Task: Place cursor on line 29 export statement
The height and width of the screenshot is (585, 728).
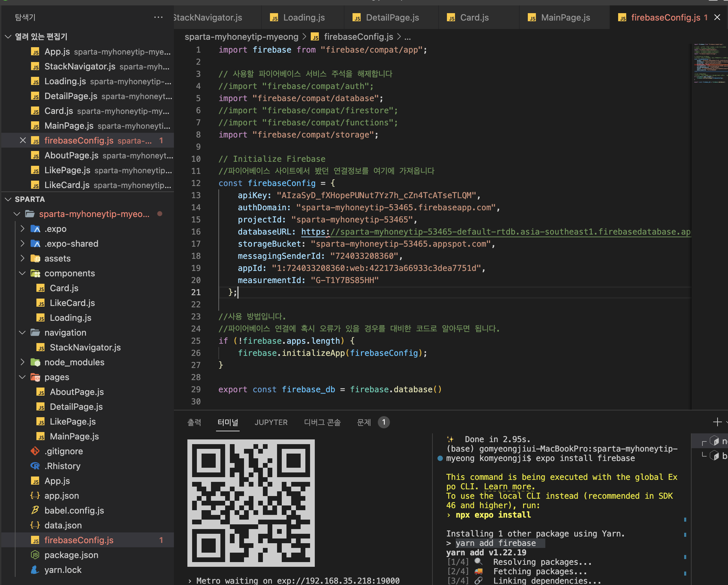Action: pos(330,390)
